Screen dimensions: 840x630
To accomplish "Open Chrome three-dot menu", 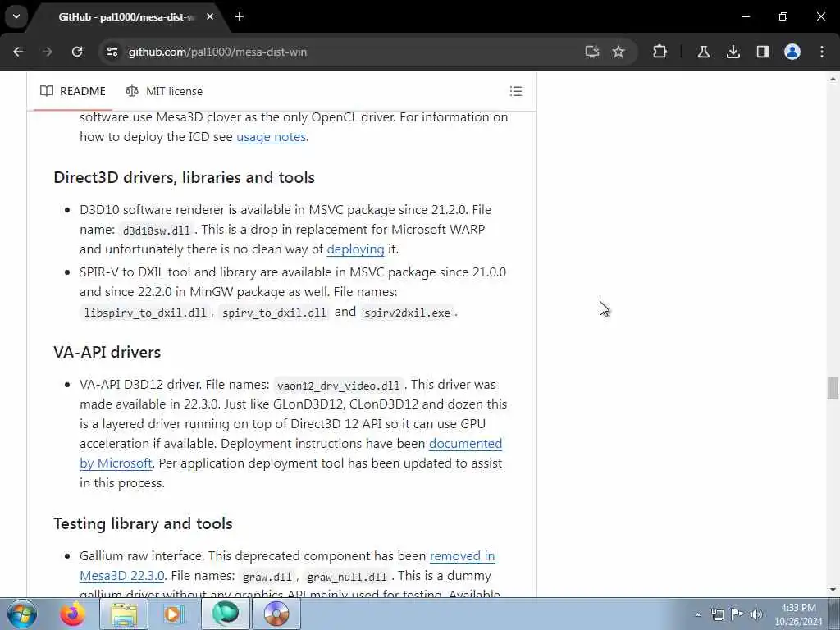I will point(822,52).
